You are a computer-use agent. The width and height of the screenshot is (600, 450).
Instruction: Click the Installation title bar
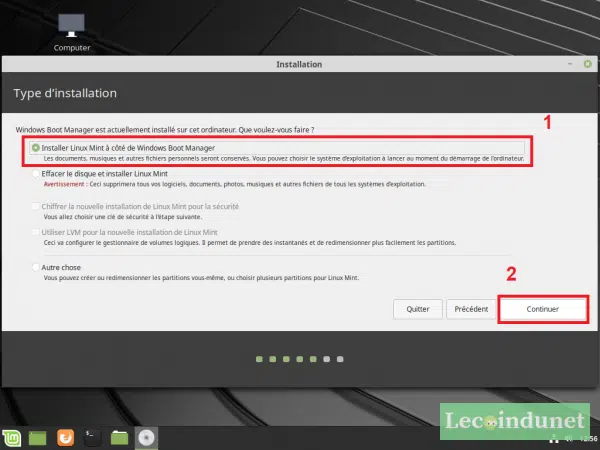[299, 64]
